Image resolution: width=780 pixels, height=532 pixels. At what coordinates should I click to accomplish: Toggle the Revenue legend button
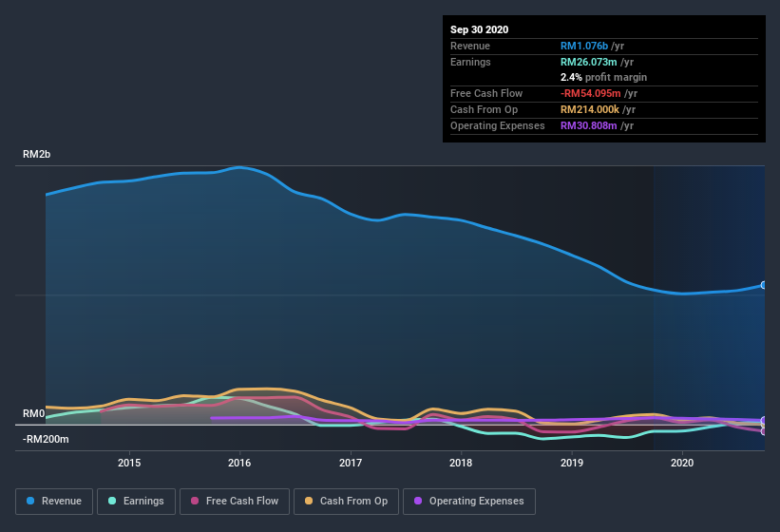(54, 502)
